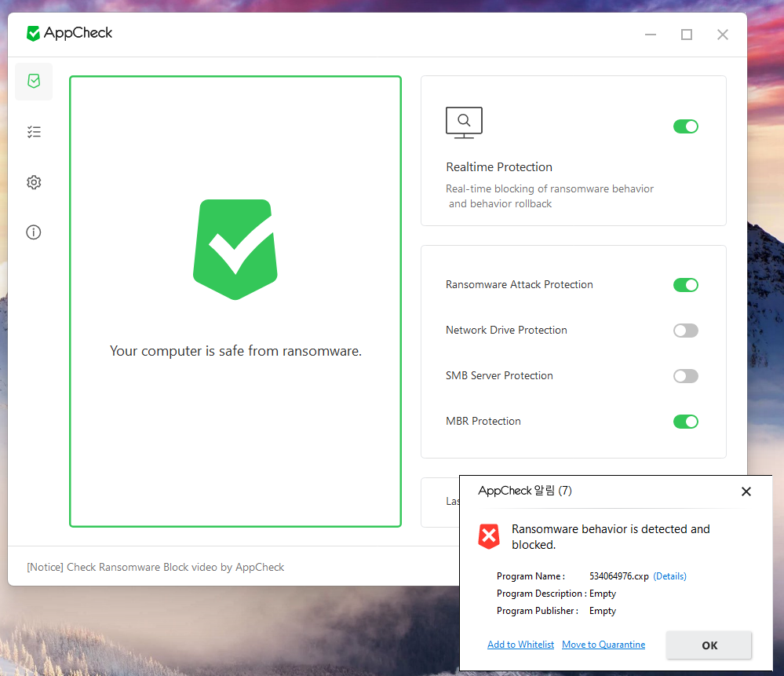Open the logs checklist icon in sidebar
Viewport: 784px width, 676px height.
tap(34, 132)
